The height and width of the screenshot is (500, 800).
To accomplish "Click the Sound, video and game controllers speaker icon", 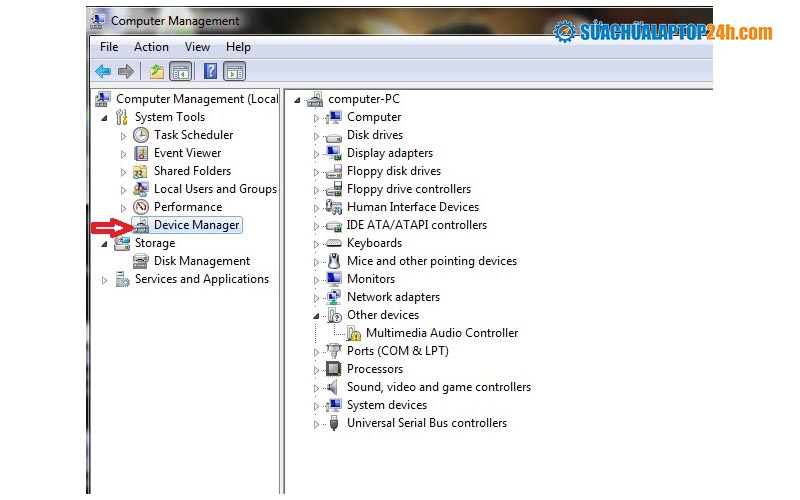I will 333,387.
